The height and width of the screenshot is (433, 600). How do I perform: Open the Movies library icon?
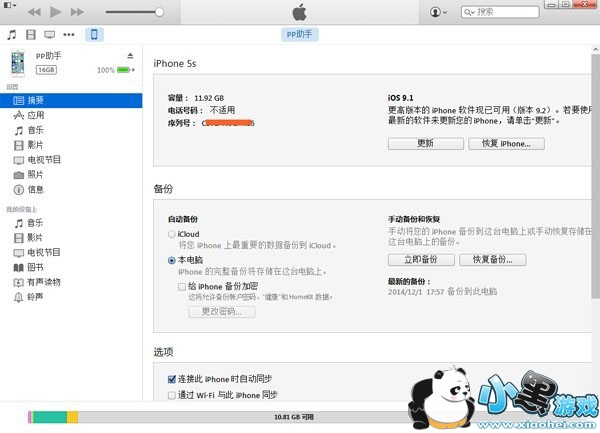[31, 35]
